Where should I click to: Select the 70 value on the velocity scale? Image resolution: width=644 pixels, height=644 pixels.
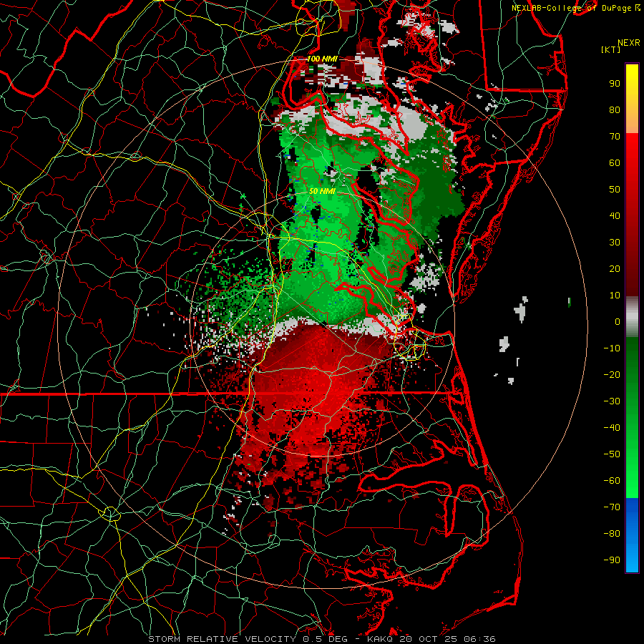(x=615, y=137)
